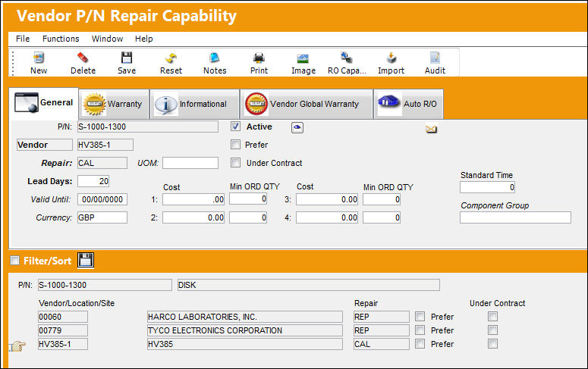Check Prefer for HARCO LABORATORIES row

pyautogui.click(x=420, y=317)
